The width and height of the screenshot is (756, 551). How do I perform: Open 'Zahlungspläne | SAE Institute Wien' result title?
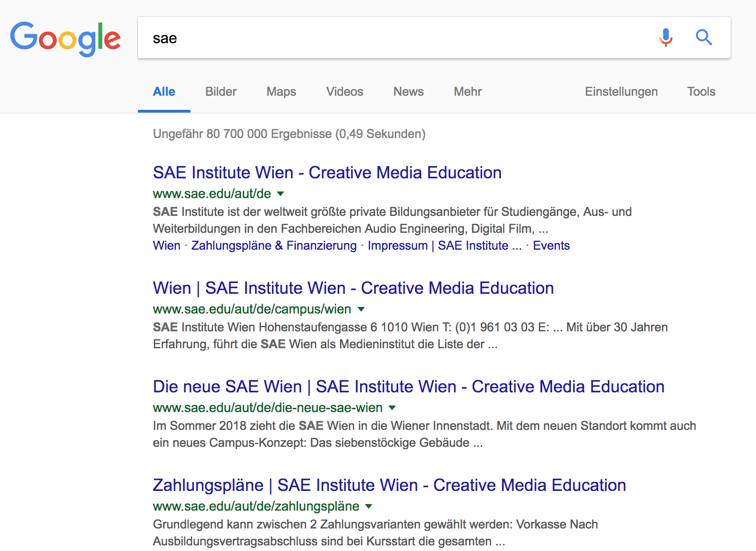[x=389, y=485]
